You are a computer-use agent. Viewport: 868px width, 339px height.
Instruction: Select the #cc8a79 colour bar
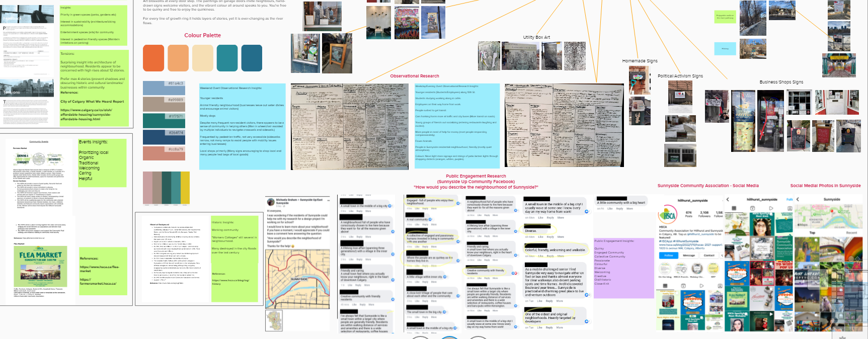pos(164,153)
